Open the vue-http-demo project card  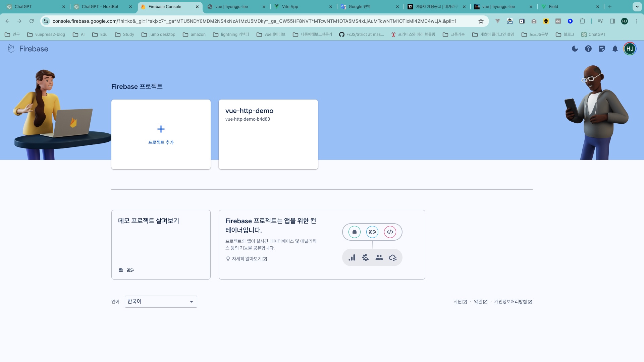(x=268, y=134)
